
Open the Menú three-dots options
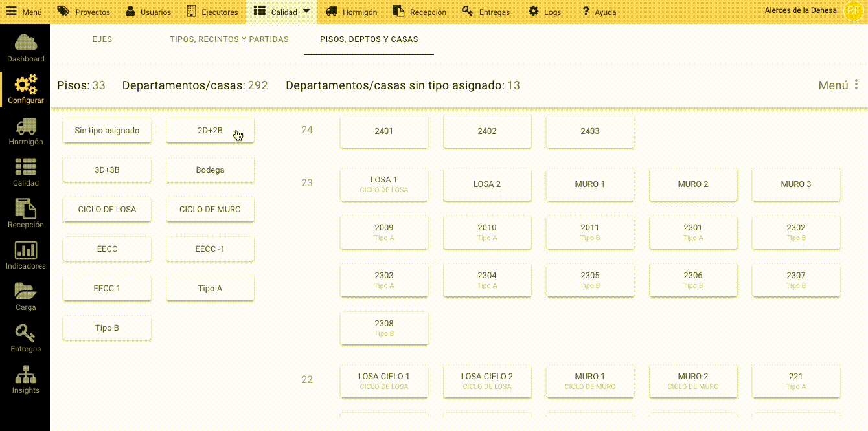pos(856,85)
